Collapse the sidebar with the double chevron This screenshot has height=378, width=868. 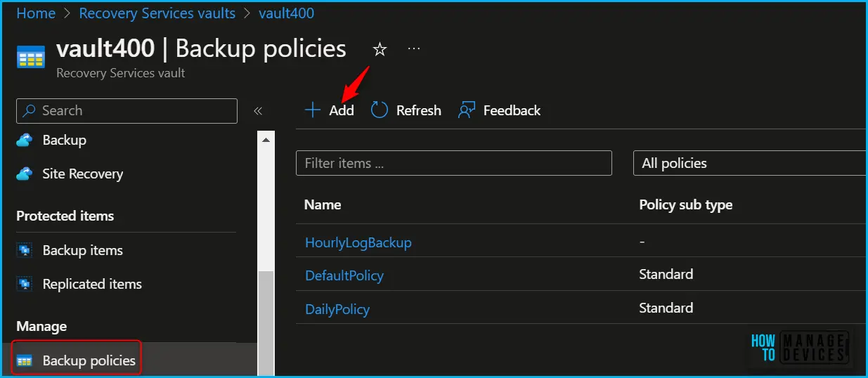[x=258, y=110]
